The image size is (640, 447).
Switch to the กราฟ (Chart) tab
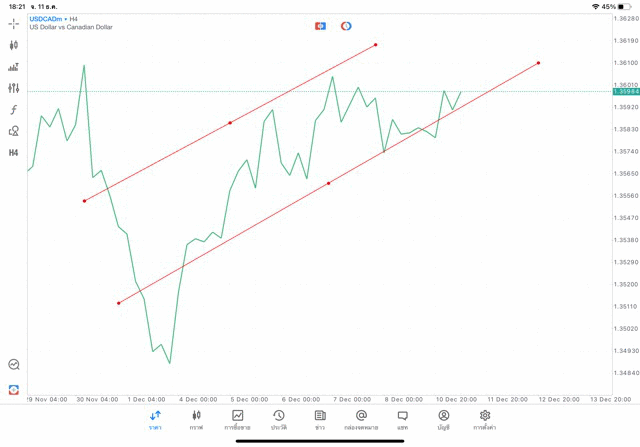point(196,419)
